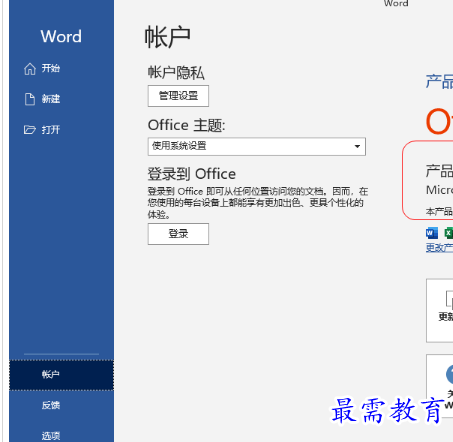Click the sign-in description paragraph
453x442 pixels.
point(258,203)
